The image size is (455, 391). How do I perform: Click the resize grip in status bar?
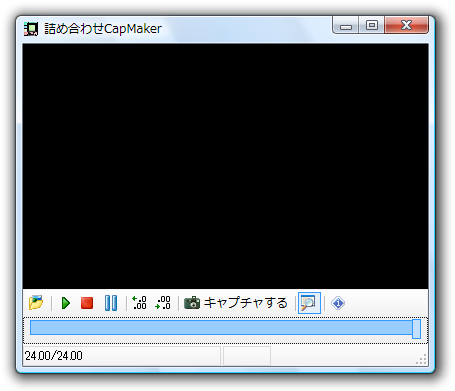[x=422, y=360]
